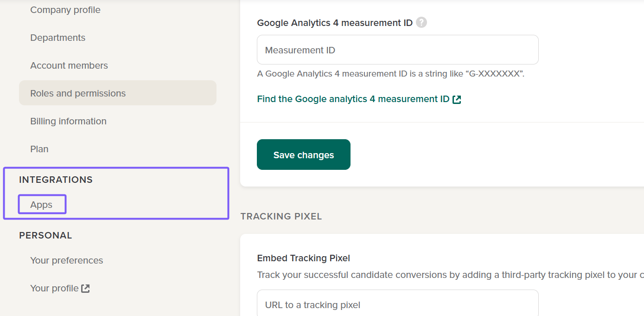Open the Plan settings page

point(39,149)
